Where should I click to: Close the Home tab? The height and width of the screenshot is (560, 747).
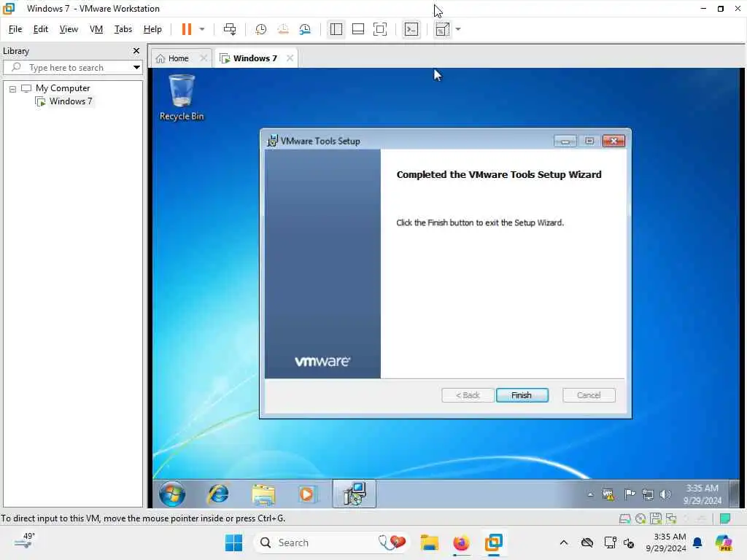coord(204,58)
